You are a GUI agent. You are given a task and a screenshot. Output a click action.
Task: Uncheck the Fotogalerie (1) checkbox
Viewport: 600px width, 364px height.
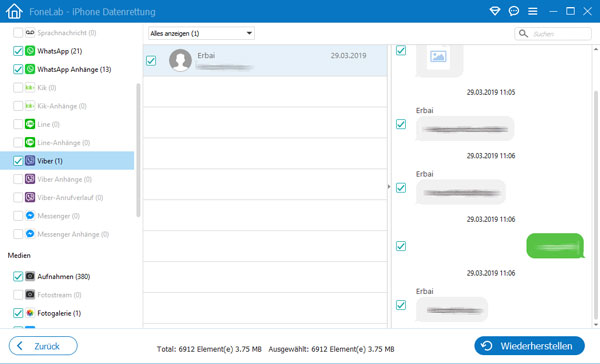[x=18, y=313]
